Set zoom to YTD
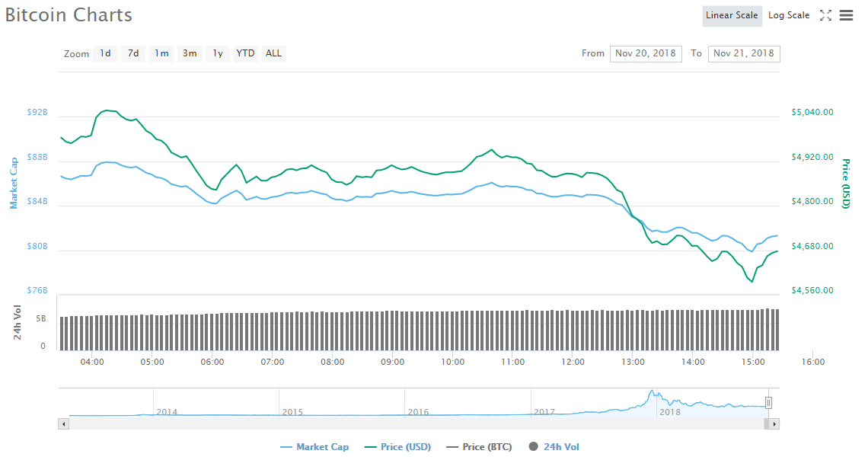 click(x=245, y=53)
